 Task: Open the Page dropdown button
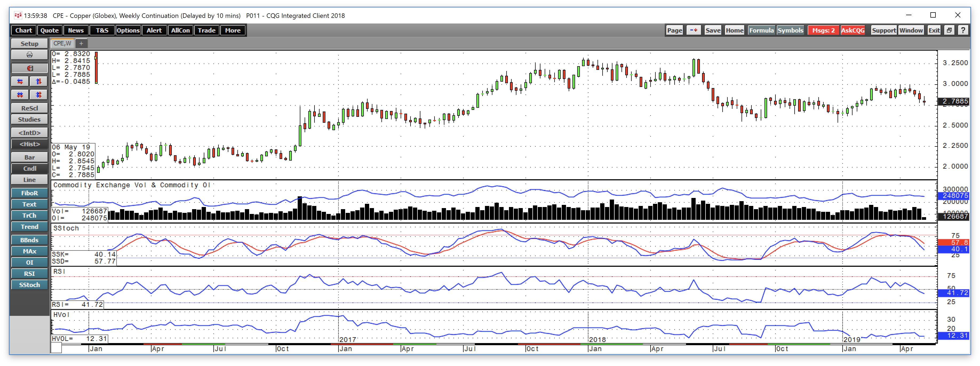tap(674, 30)
